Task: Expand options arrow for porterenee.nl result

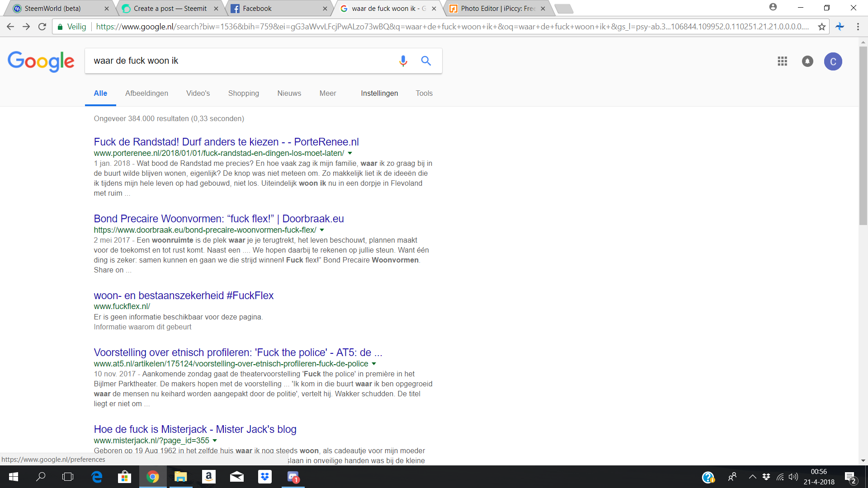Action: click(x=349, y=153)
